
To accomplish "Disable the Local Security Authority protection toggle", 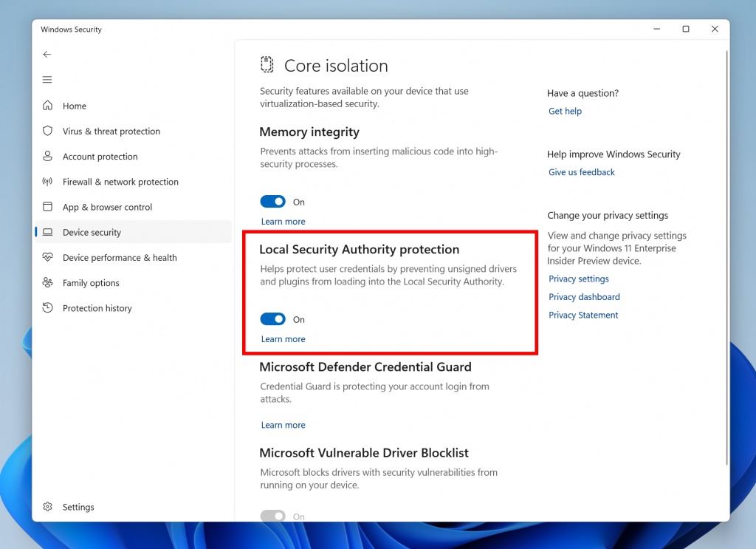I will pos(272,319).
